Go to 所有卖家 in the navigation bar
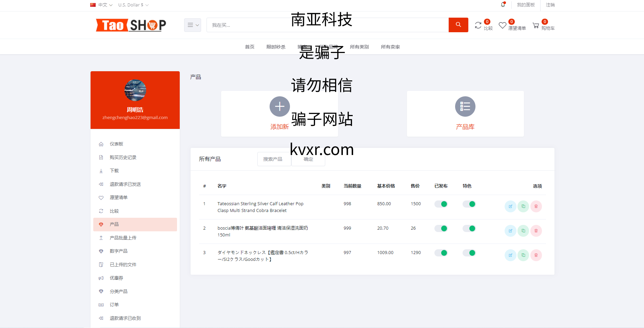 (390, 47)
